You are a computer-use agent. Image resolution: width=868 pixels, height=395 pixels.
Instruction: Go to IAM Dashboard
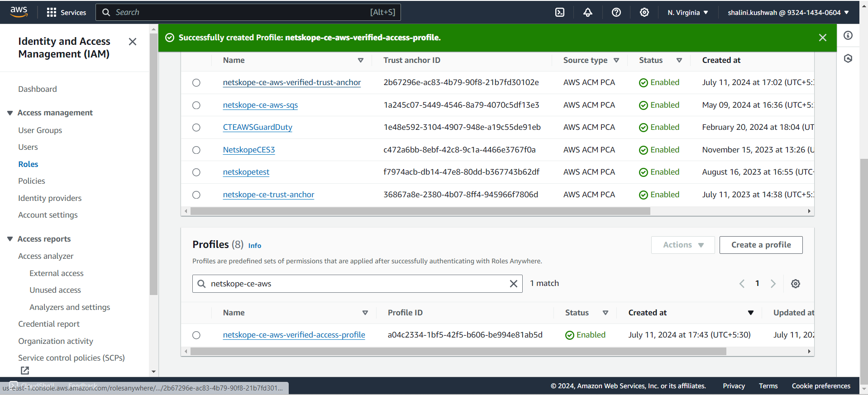click(x=38, y=89)
